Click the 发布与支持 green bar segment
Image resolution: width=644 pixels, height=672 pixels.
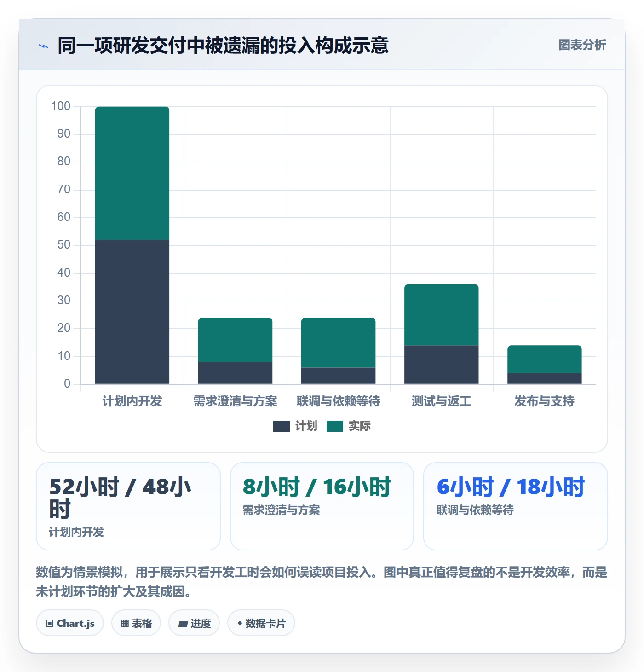545,359
